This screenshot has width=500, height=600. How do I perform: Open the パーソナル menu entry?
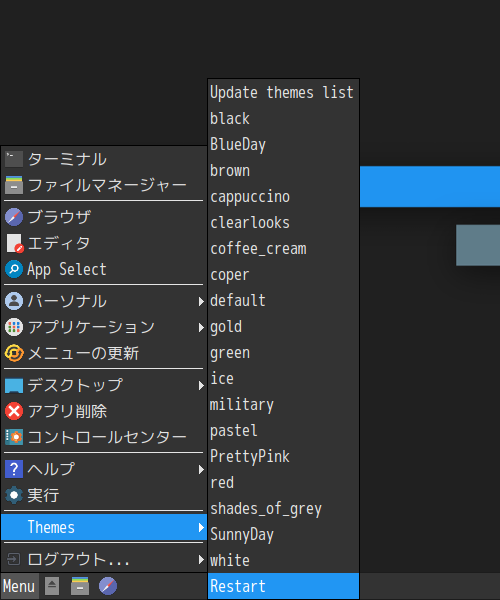[x=104, y=301]
